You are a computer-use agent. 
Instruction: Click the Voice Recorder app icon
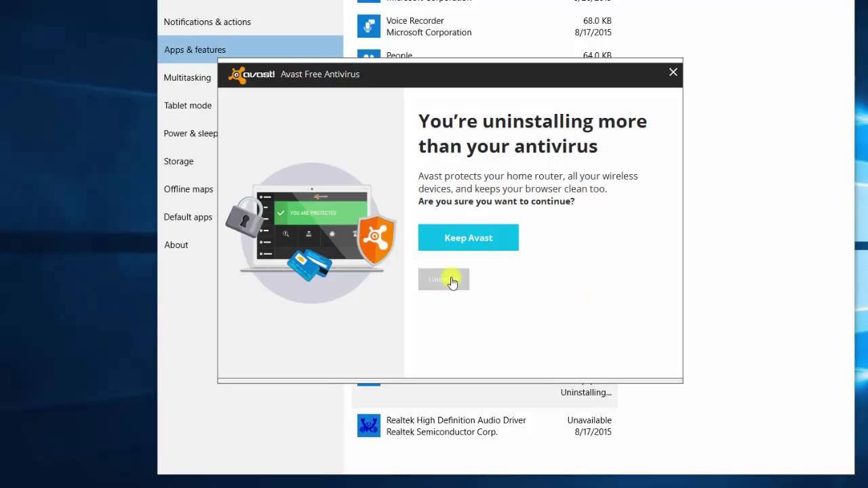pyautogui.click(x=369, y=26)
